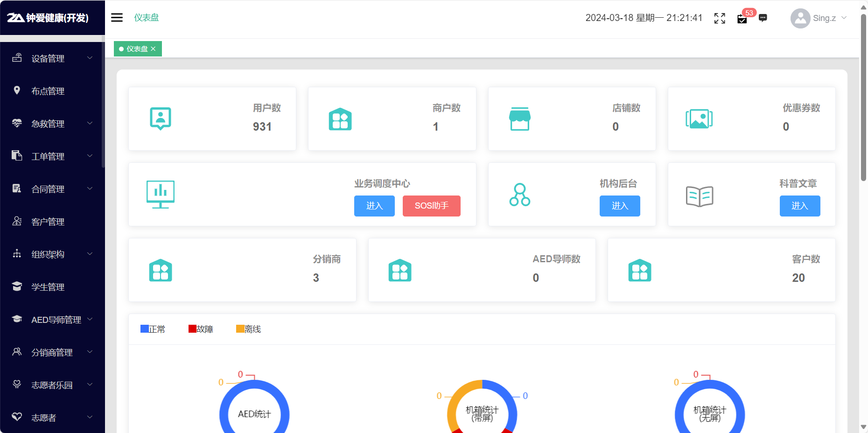Click the 组织架构 hierarchy icon
Viewport: 868px width, 433px height.
click(17, 254)
